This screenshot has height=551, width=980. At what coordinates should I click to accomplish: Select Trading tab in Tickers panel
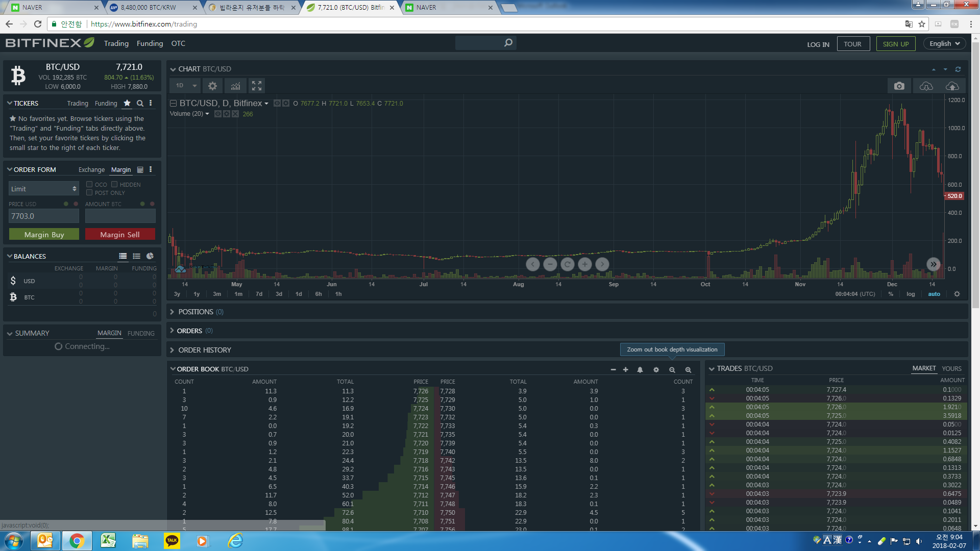click(78, 103)
